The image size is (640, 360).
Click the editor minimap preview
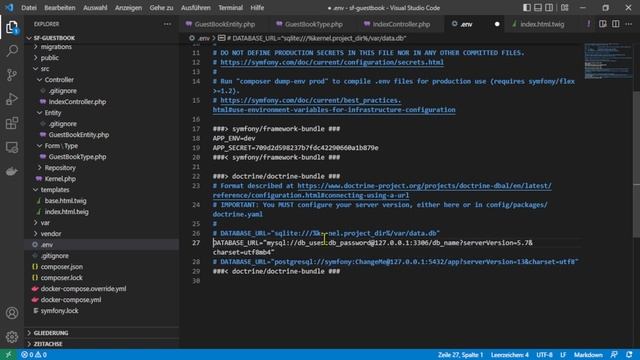click(x=608, y=61)
